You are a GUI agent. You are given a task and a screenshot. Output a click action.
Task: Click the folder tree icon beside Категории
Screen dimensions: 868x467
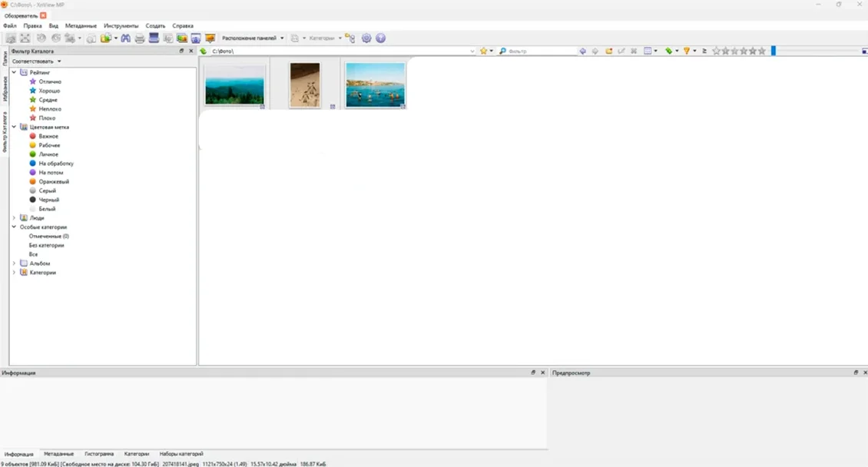pyautogui.click(x=350, y=38)
